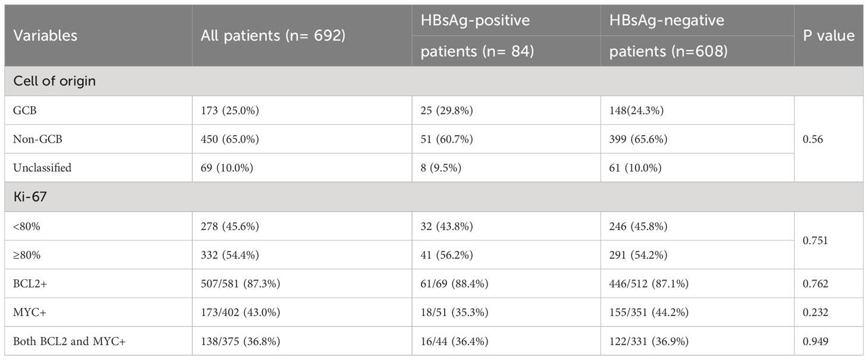Click the Unclassified row label
Image resolution: width=868 pixels, height=360 pixels.
[x=42, y=168]
